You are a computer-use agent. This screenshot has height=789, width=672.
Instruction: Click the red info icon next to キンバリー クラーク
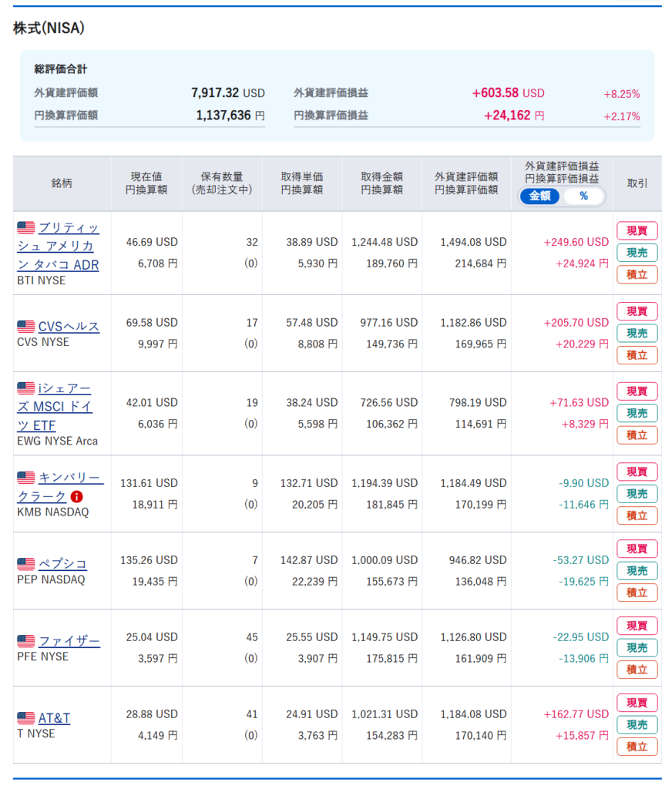click(77, 497)
